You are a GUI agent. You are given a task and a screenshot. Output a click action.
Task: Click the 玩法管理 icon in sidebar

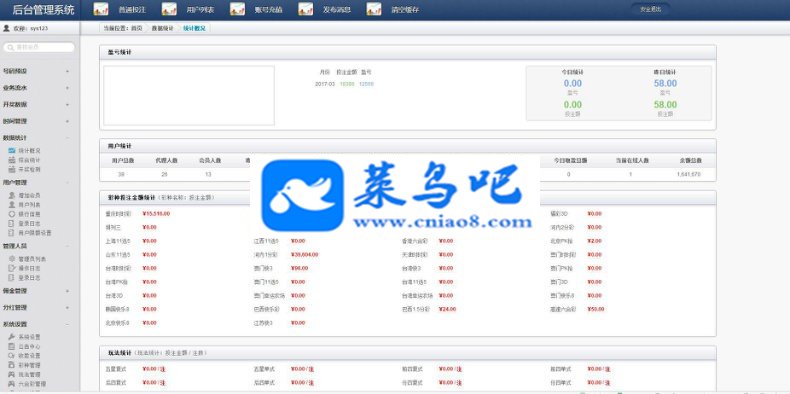point(12,374)
